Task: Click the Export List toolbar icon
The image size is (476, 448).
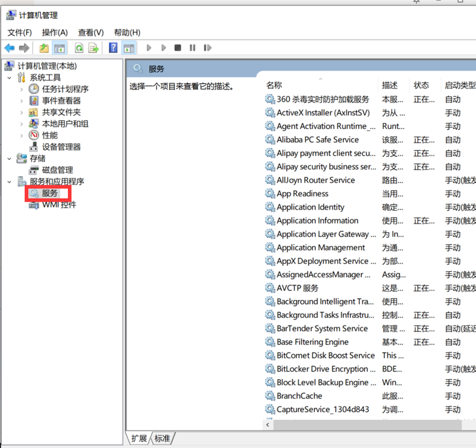Action: click(x=93, y=48)
